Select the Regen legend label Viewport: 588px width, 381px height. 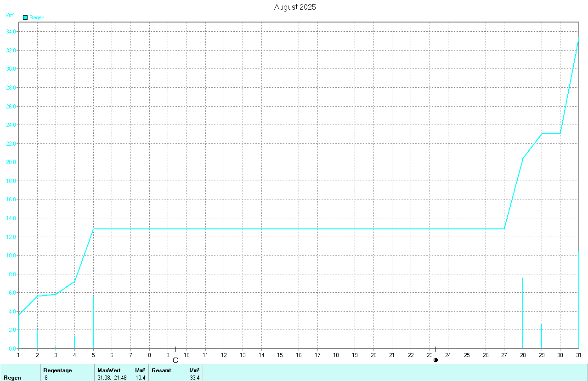[x=37, y=17]
